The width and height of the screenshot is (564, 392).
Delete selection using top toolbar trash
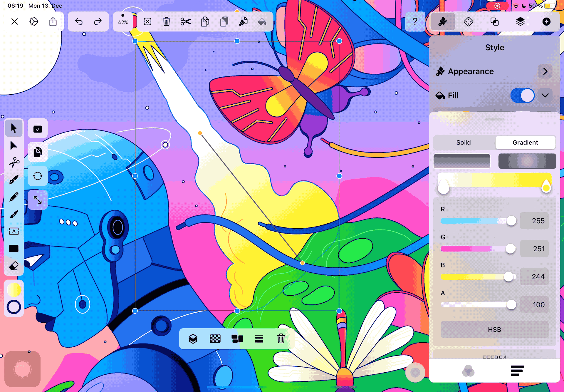click(167, 22)
